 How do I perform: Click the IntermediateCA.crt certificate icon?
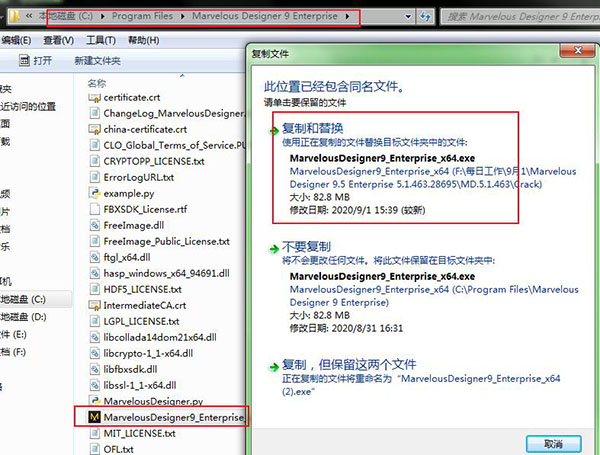tap(94, 305)
